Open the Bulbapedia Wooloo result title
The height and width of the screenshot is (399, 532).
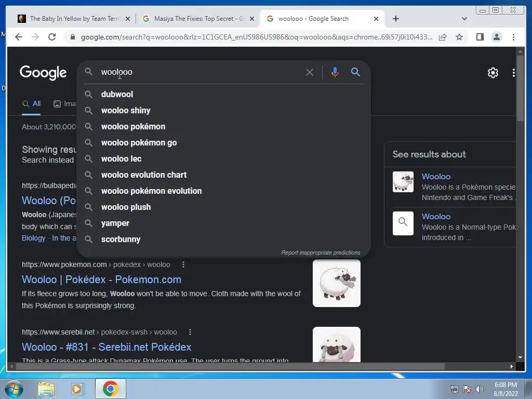coord(49,201)
